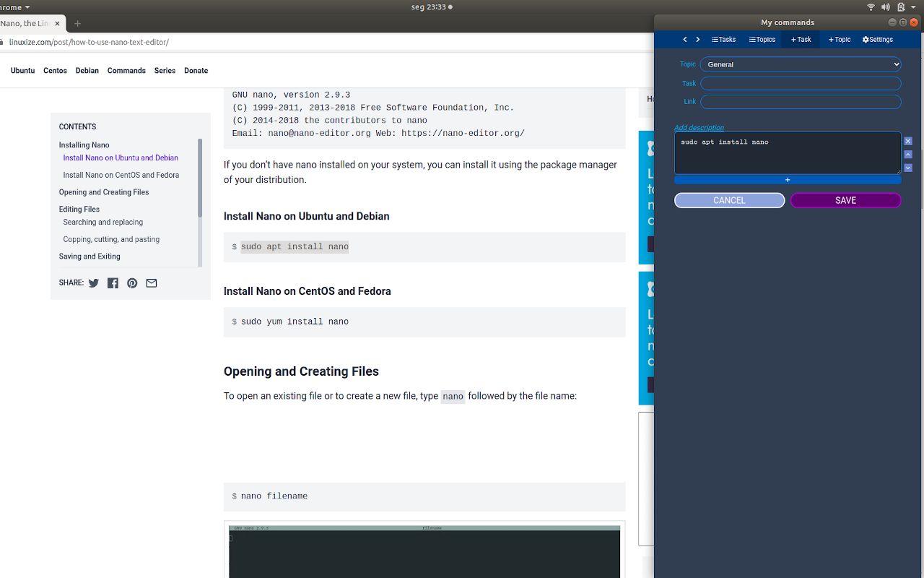924x578 pixels.
Task: Share the page on Pinterest
Action: click(132, 283)
